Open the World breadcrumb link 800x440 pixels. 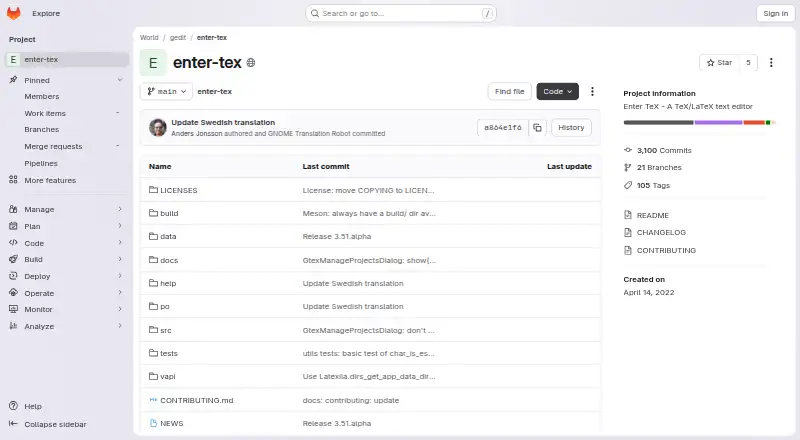click(149, 37)
